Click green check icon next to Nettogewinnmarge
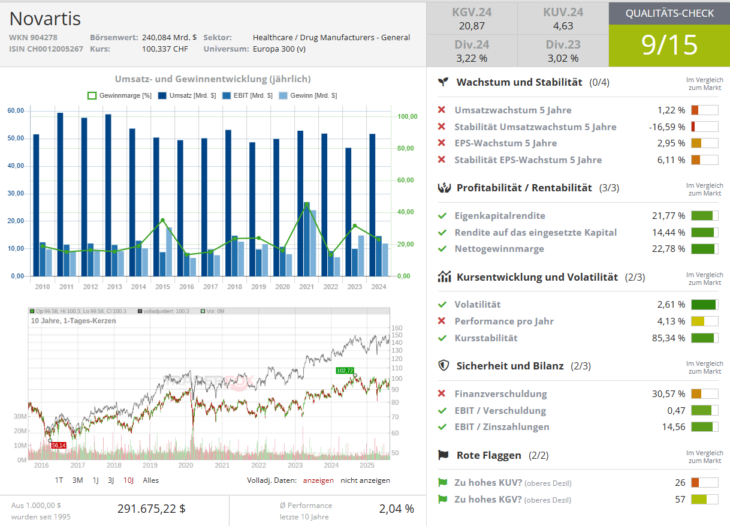This screenshot has height=526, width=730. click(442, 249)
